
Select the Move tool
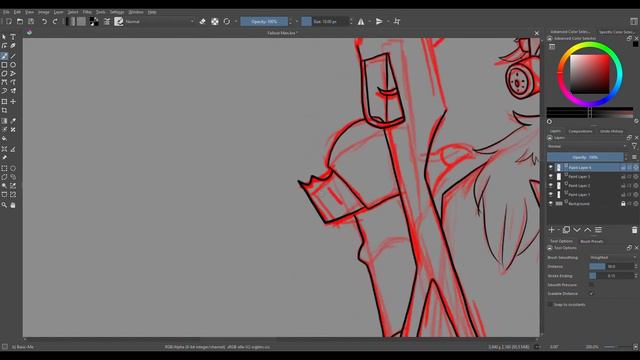13,101
